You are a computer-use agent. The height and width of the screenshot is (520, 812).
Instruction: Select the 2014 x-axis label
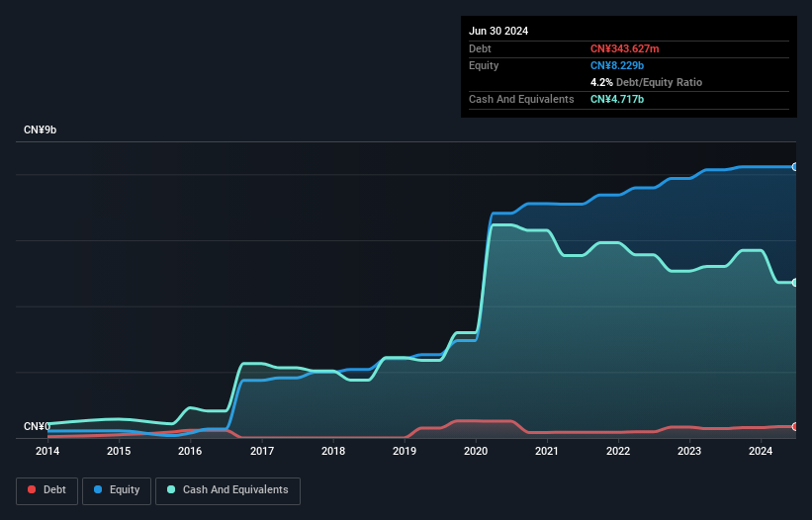(x=47, y=451)
